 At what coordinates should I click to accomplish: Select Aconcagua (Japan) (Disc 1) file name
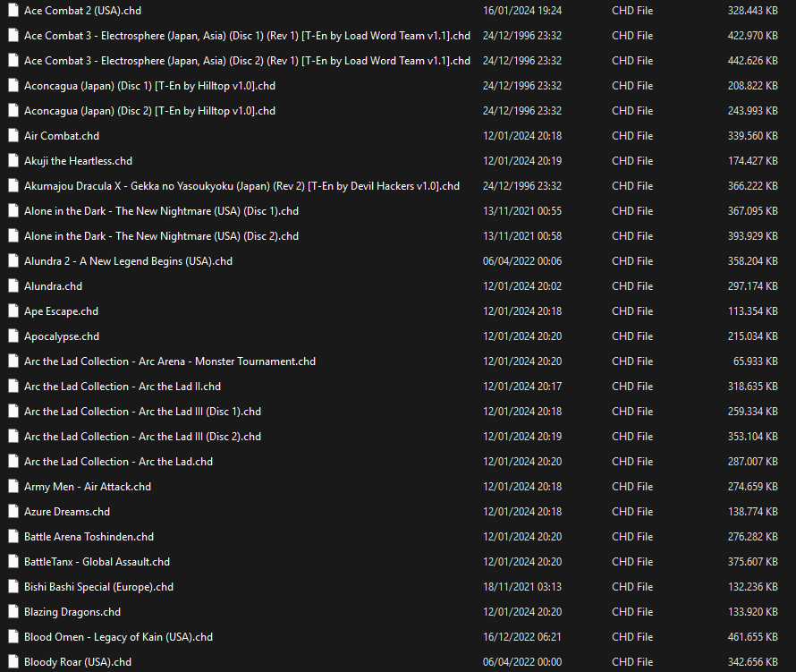(x=149, y=85)
